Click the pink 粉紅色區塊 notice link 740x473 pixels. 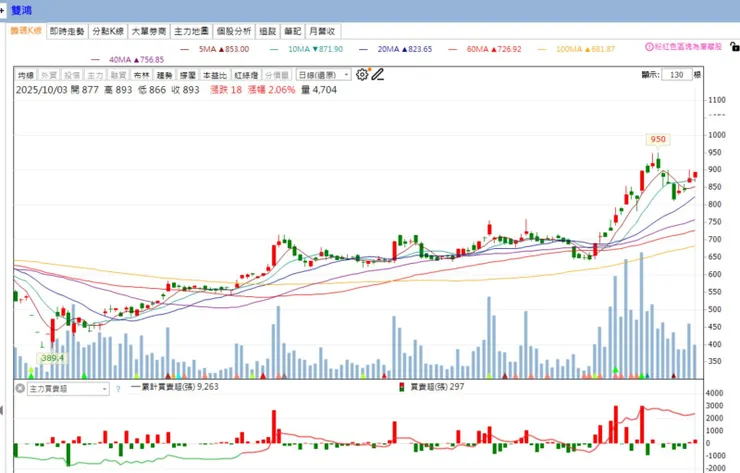[688, 47]
